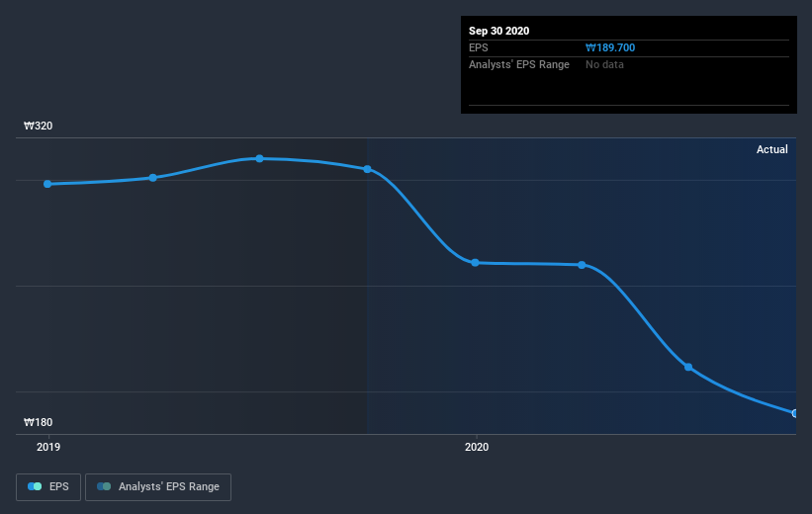Toggle the Analysts' EPS Range legend button
The height and width of the screenshot is (514, 812).
[x=158, y=487]
